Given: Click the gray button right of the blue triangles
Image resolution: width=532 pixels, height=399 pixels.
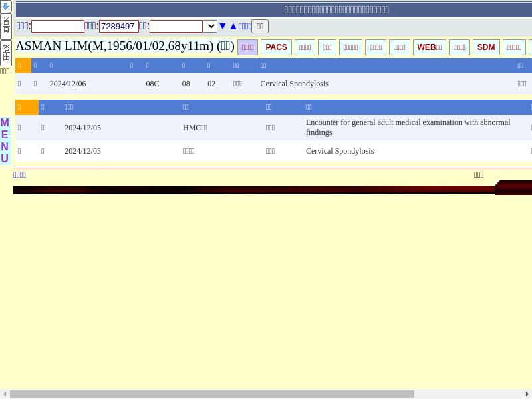Looking at the screenshot, I should (x=260, y=27).
